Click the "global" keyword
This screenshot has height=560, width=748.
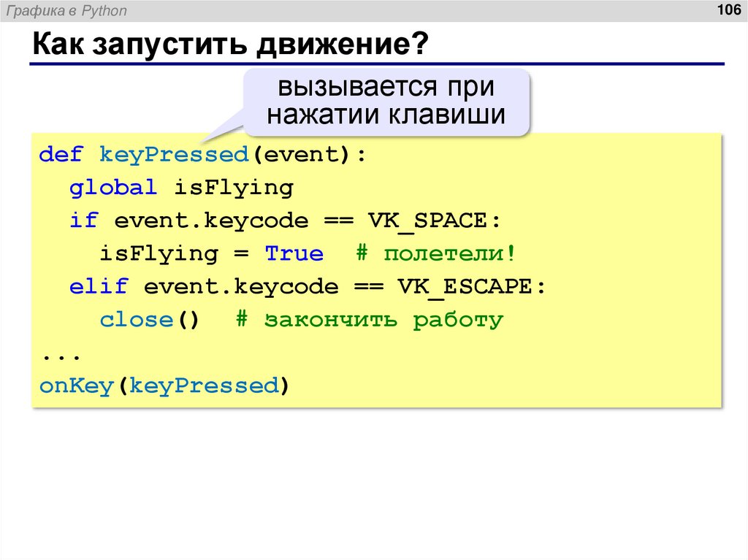[113, 188]
